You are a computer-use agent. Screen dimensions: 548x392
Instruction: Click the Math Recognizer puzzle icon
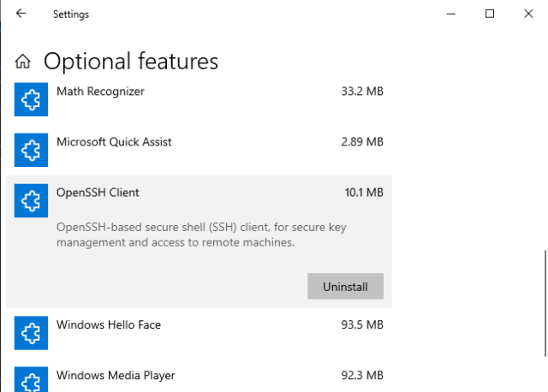31,100
